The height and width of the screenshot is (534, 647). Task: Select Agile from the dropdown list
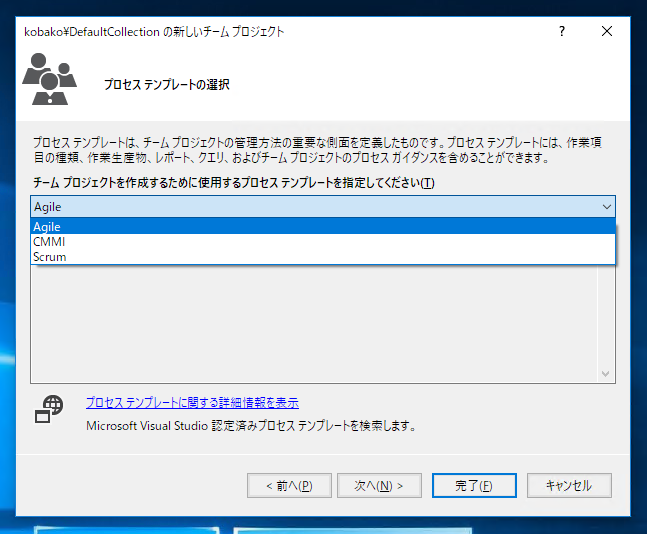pos(323,227)
